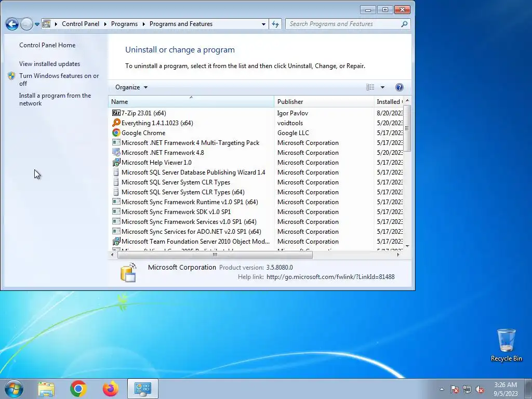
Task: Click the search magnifier icon
Action: (x=404, y=24)
